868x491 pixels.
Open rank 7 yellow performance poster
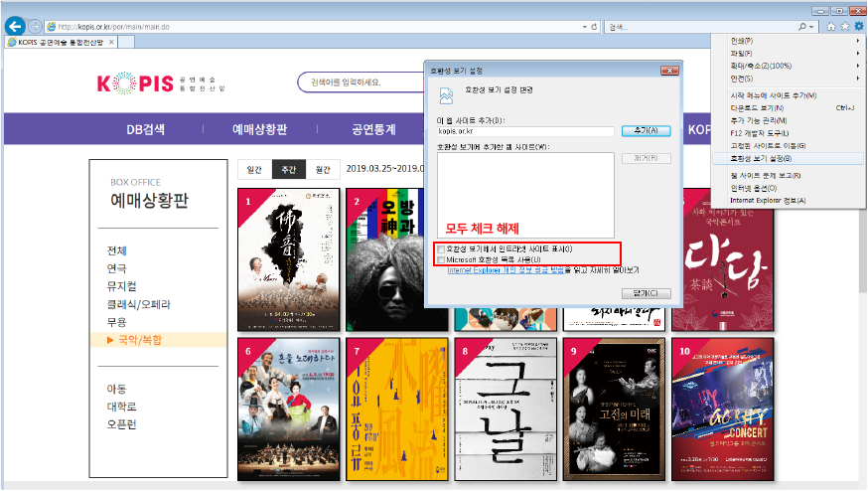(x=397, y=409)
